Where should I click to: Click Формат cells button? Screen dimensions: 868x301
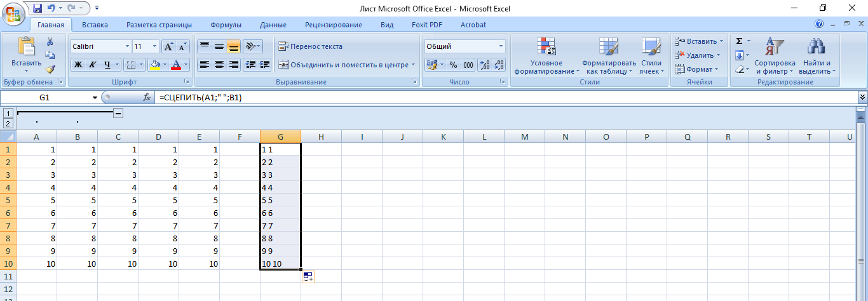[x=696, y=69]
